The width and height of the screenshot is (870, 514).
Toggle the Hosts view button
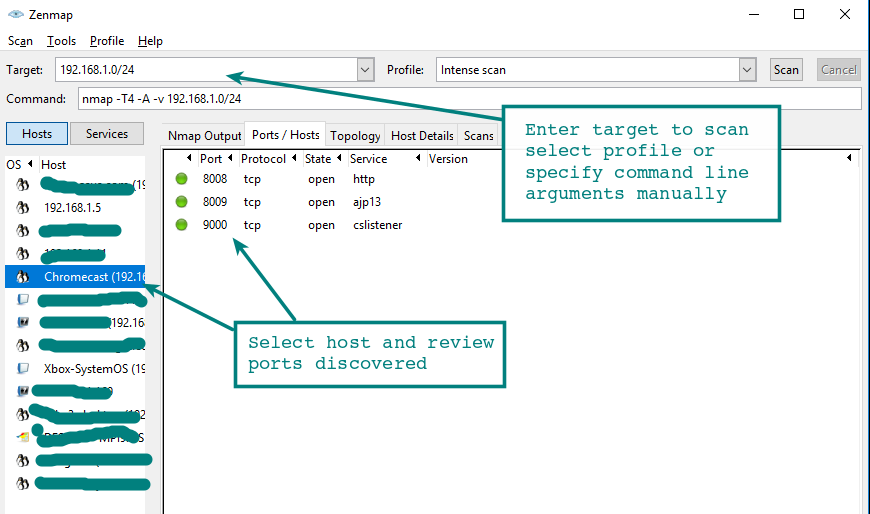pos(37,134)
